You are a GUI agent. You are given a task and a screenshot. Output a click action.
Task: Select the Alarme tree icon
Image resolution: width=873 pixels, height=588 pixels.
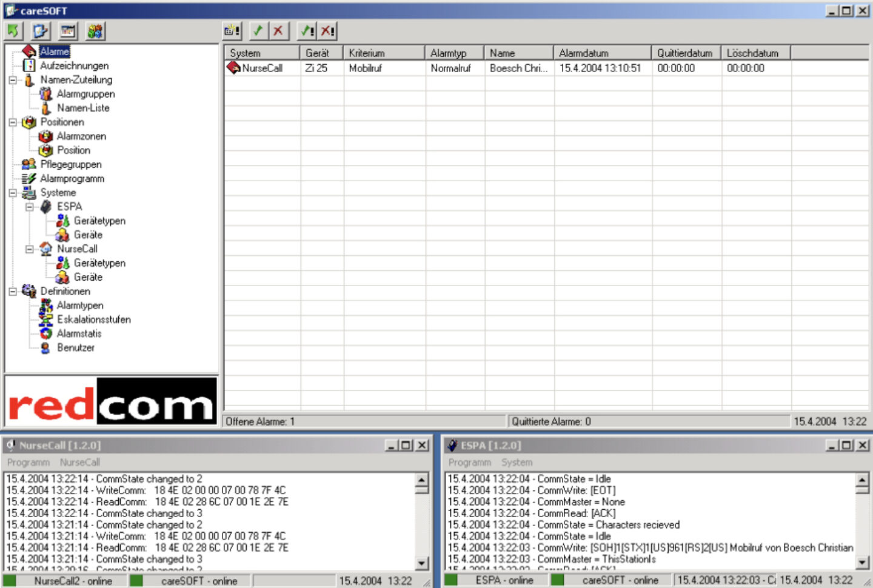29,52
